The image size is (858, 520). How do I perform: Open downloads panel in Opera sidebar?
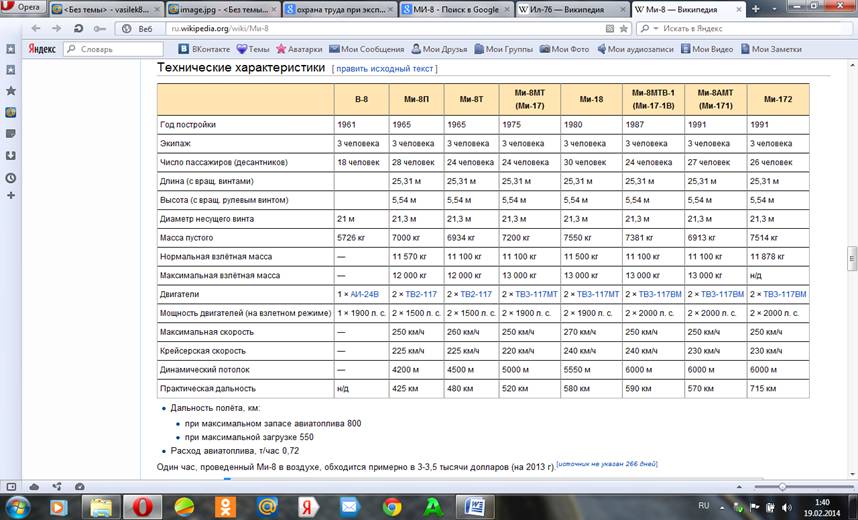click(10, 155)
